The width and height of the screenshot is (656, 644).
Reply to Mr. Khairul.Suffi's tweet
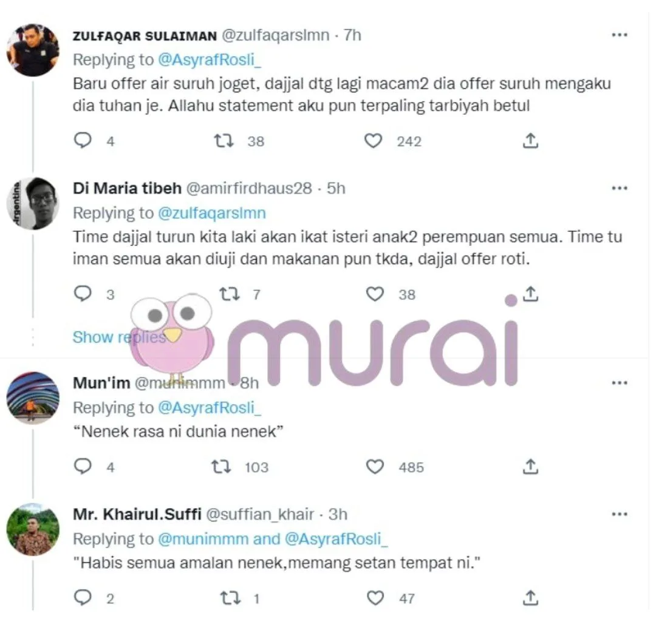tap(82, 598)
